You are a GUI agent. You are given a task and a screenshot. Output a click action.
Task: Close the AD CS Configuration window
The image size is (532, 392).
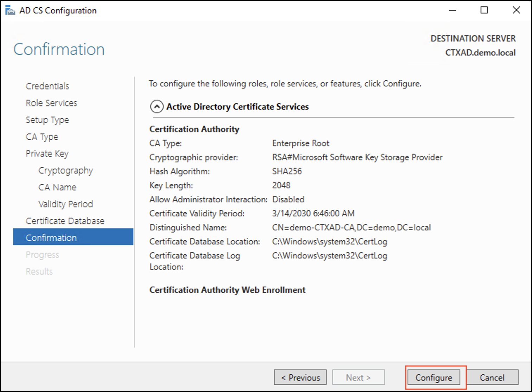(516, 10)
